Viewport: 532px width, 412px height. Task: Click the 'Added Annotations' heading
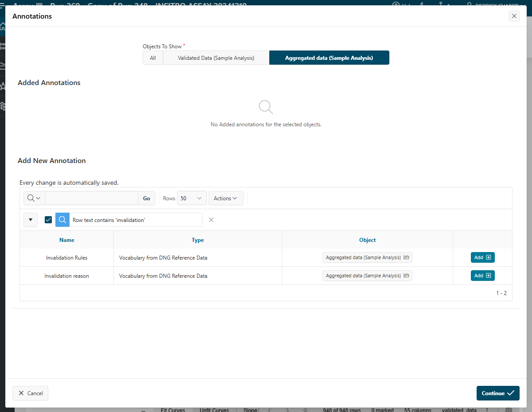[x=49, y=82]
